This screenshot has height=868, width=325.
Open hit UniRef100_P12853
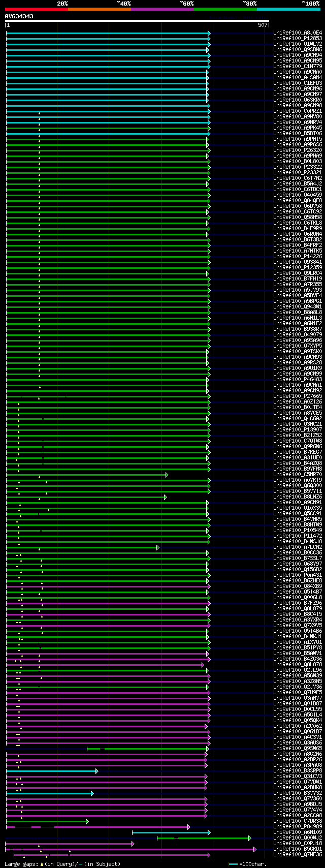[x=298, y=38]
